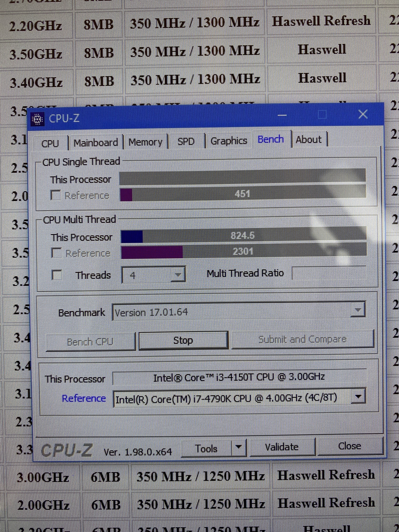Minimize the CPU-Z window
This screenshot has height=532, width=399.
282,116
